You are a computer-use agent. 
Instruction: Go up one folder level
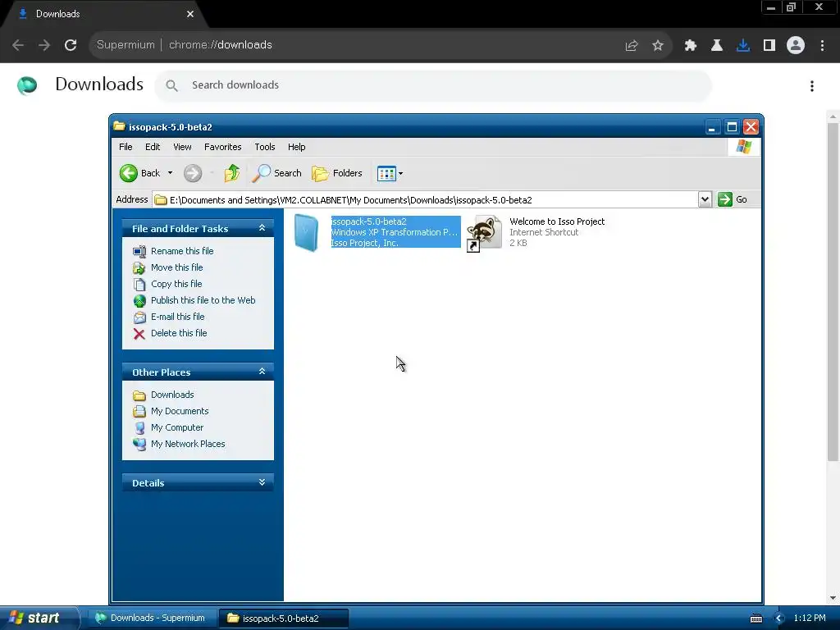tap(232, 173)
